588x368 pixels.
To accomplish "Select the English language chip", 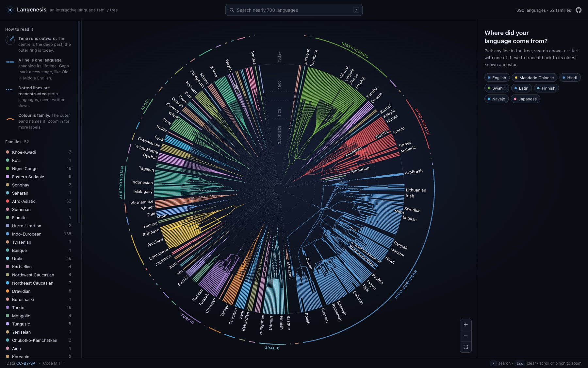I will tap(497, 78).
